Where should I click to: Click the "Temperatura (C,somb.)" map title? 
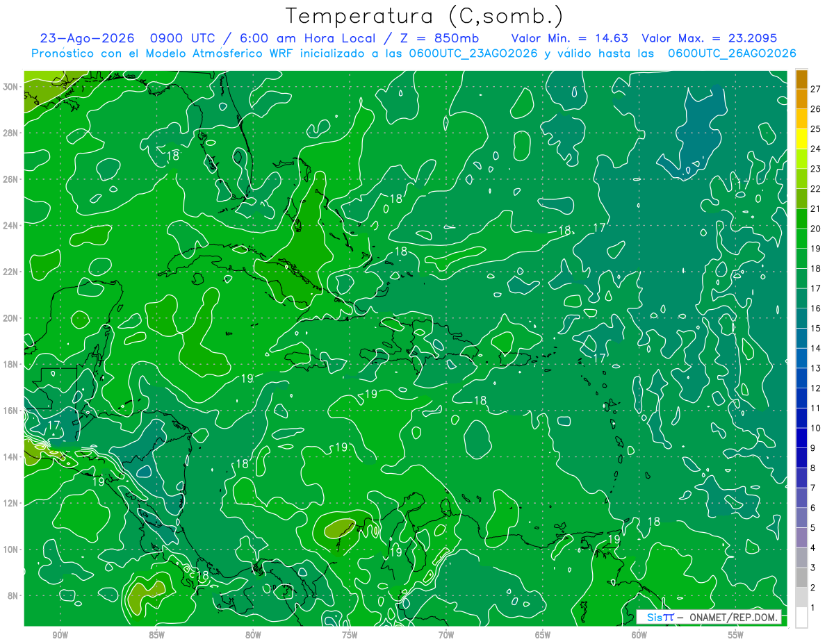coord(425,16)
